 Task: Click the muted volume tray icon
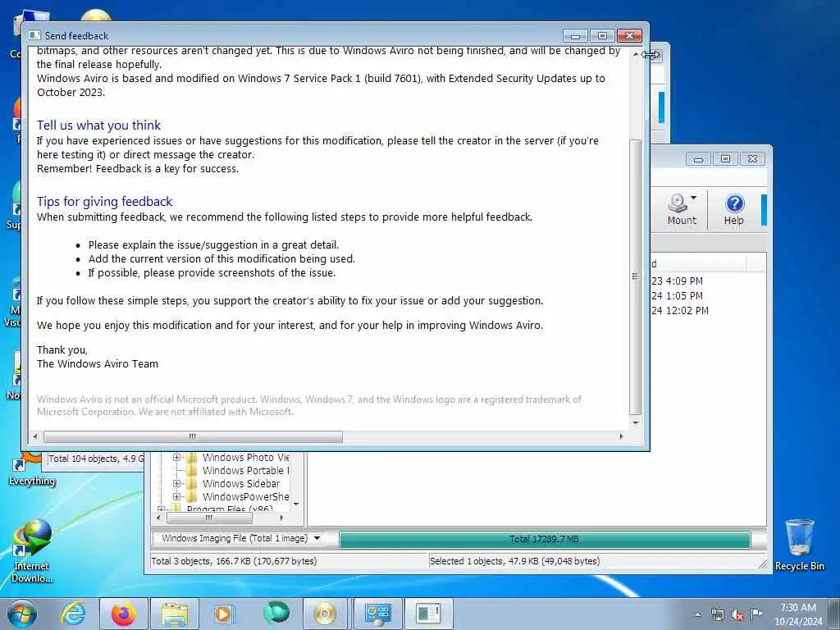pos(737,614)
